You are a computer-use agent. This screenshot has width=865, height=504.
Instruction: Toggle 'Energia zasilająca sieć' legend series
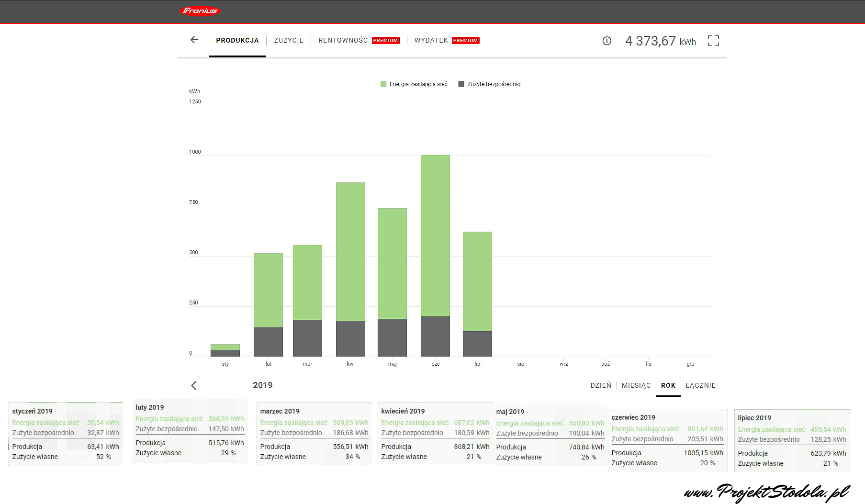[414, 84]
